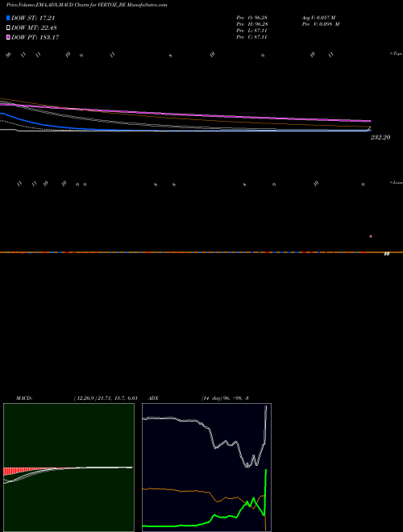
Task: Click the magenta DOW PT legend swatch
Action: [x=8, y=37]
